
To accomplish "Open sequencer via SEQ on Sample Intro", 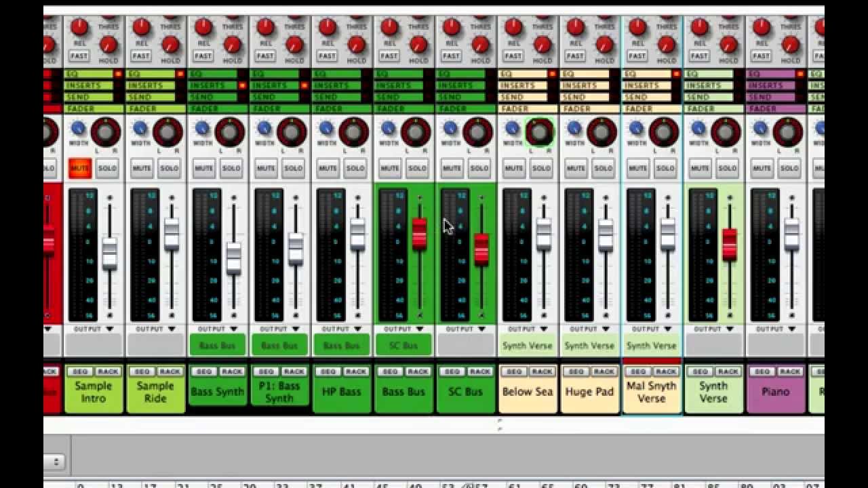I will 80,371.
